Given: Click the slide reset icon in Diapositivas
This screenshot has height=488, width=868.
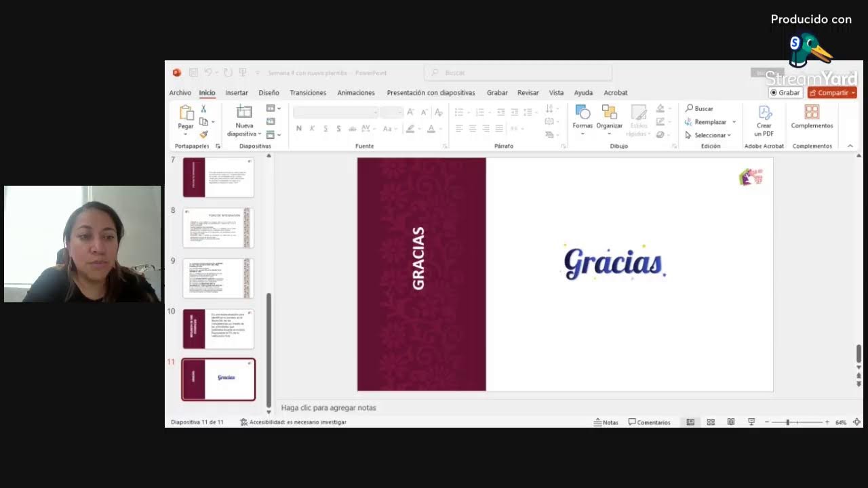Looking at the screenshot, I should coord(271,121).
